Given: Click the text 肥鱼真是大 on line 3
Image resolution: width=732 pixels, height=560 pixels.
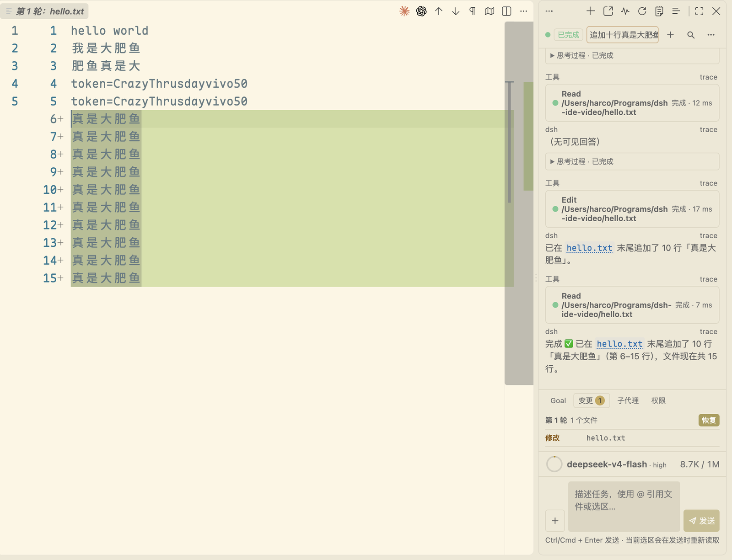Looking at the screenshot, I should tap(106, 66).
